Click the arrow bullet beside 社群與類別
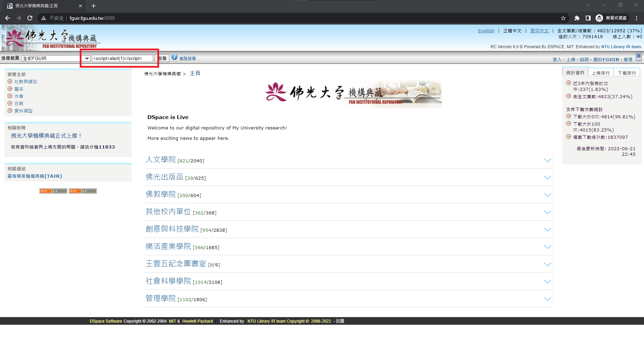 click(10, 82)
